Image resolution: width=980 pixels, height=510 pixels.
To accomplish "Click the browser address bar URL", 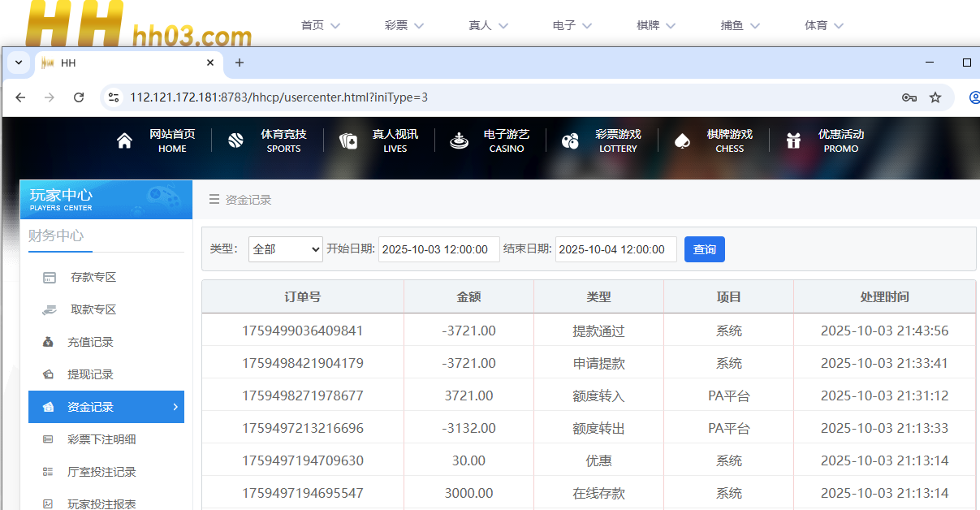I will tap(278, 97).
